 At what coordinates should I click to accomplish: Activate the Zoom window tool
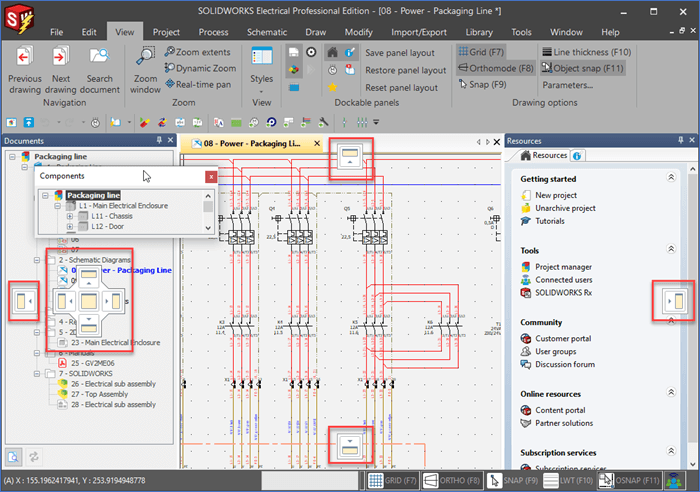pyautogui.click(x=145, y=71)
